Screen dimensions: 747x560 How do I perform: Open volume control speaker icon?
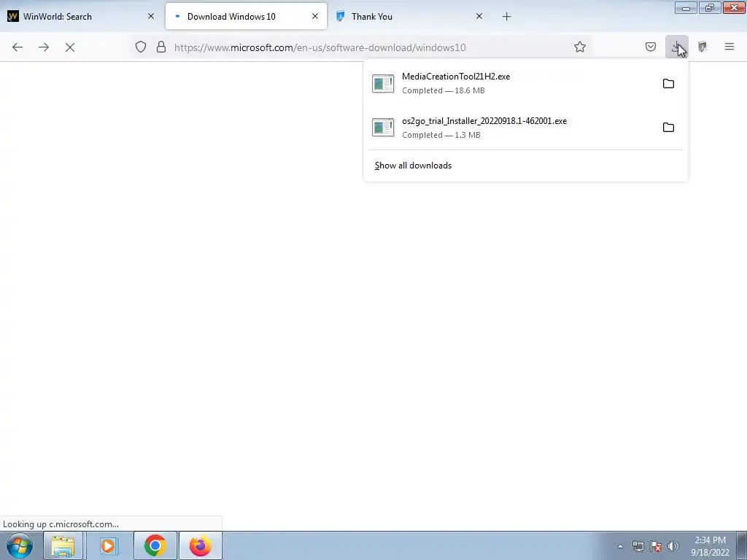pyautogui.click(x=673, y=546)
